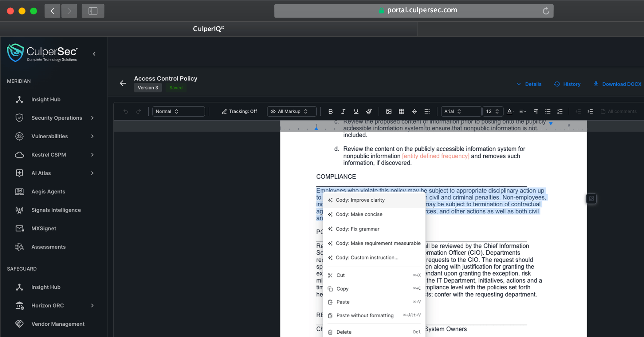Decrease indent of the paragraph
Image resolution: width=644 pixels, height=337 pixels.
coord(578,111)
